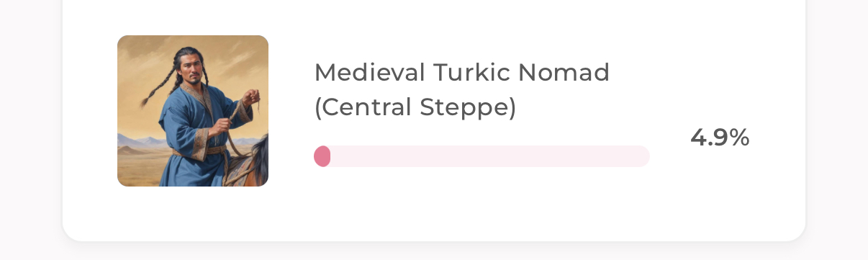Select the "(Central Steppe)" subtitle line
This screenshot has width=868, height=260.
[415, 107]
